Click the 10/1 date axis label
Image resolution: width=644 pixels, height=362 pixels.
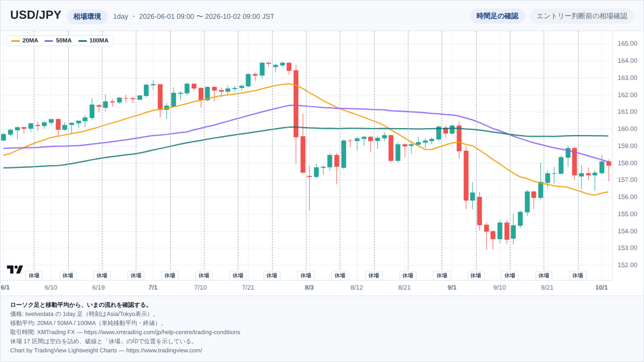pyautogui.click(x=601, y=287)
